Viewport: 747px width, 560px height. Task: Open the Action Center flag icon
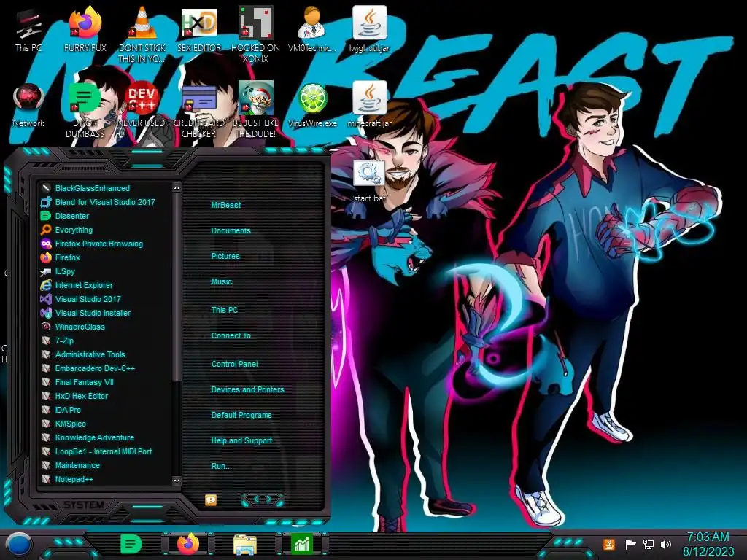pyautogui.click(x=630, y=544)
